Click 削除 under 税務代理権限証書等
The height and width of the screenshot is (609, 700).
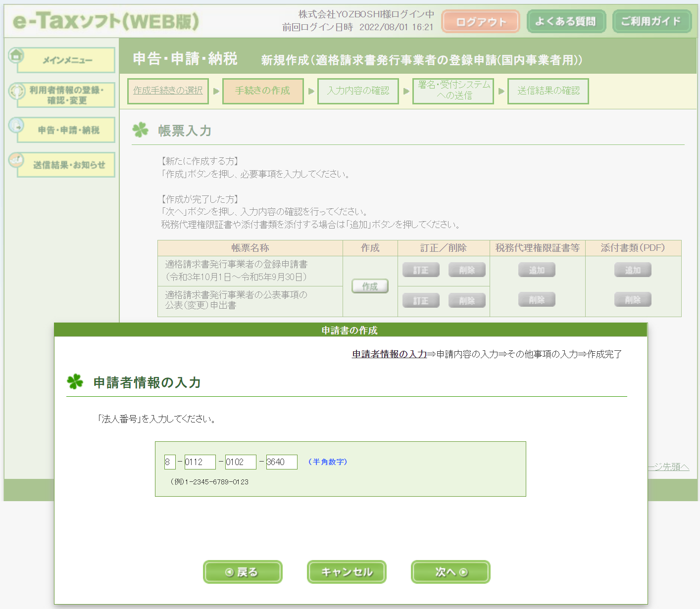(537, 300)
